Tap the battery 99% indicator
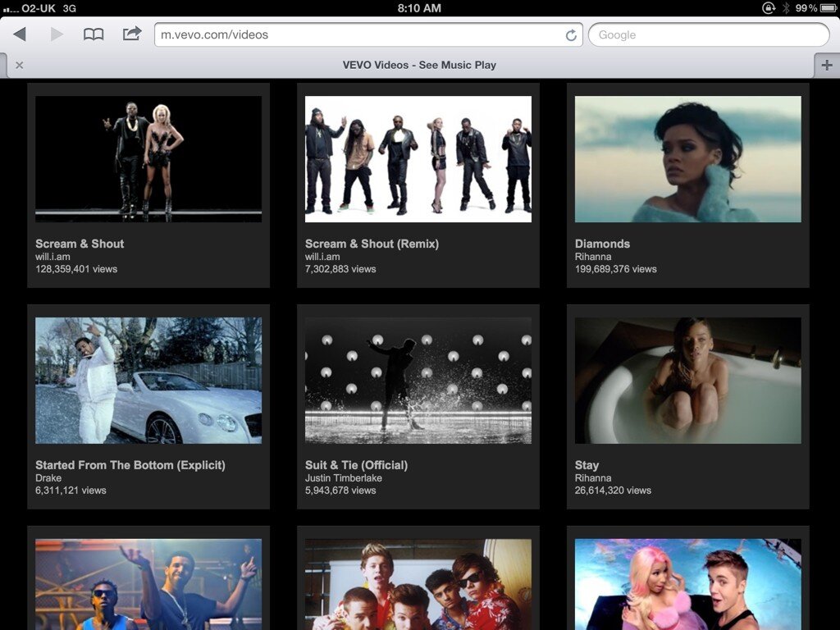Viewport: 840px width, 630px height. tap(815, 8)
